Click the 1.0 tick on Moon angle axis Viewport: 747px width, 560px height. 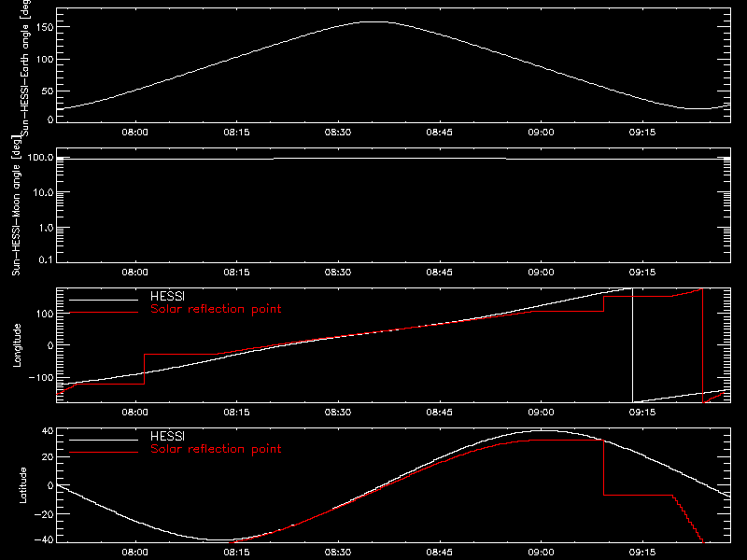(46, 228)
